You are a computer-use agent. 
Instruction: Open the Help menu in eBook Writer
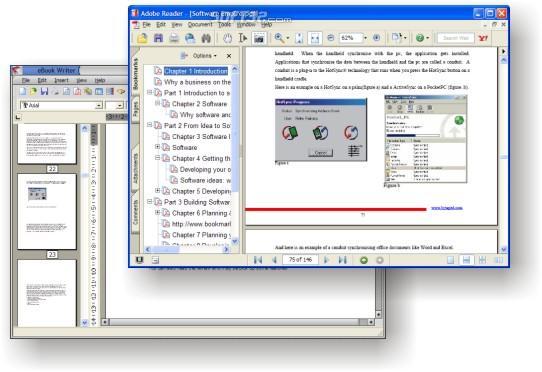[100, 80]
